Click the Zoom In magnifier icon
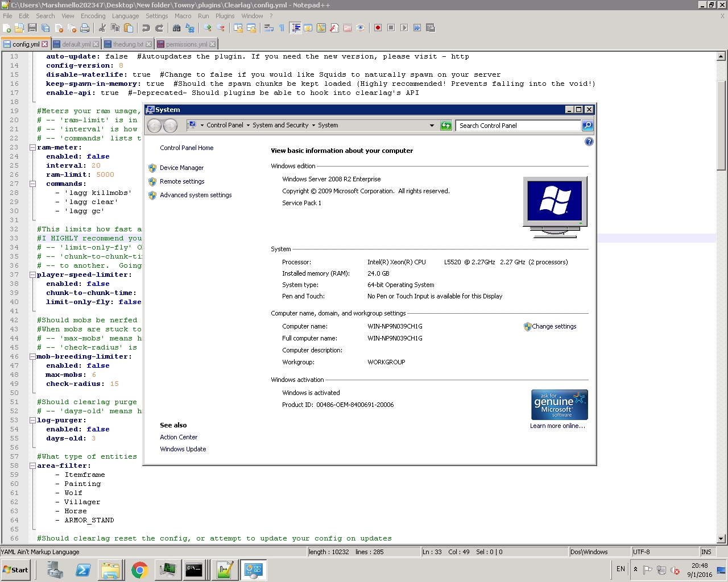Screen dimensions: 728x582 pos(208,28)
